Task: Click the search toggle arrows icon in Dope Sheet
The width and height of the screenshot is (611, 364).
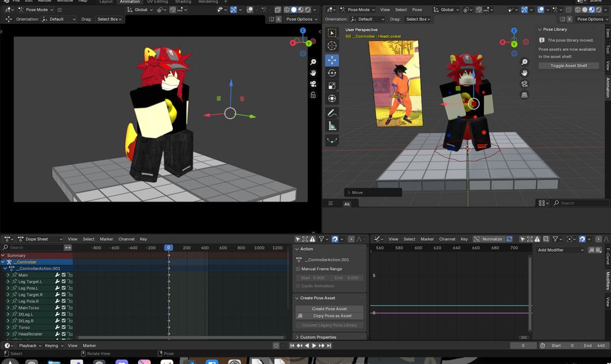Action: pos(68,247)
